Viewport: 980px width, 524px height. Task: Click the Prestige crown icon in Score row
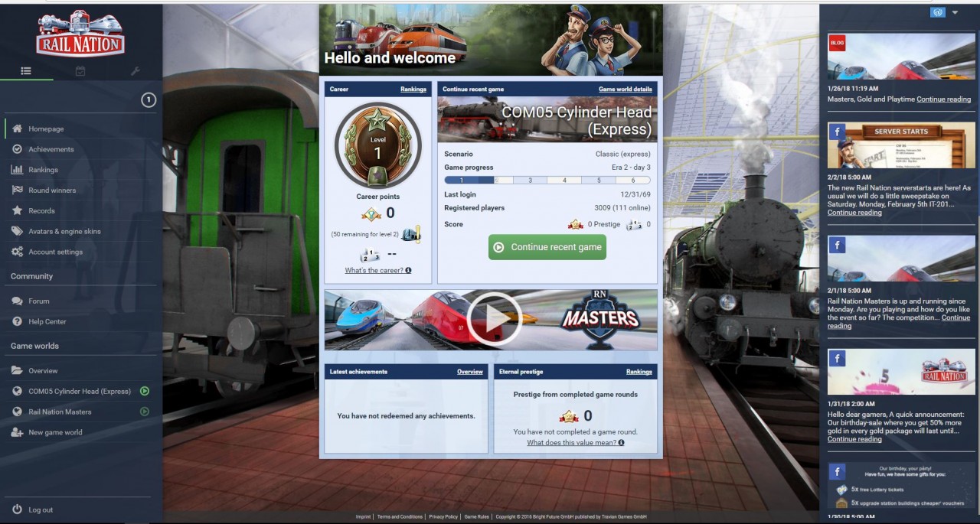point(575,224)
